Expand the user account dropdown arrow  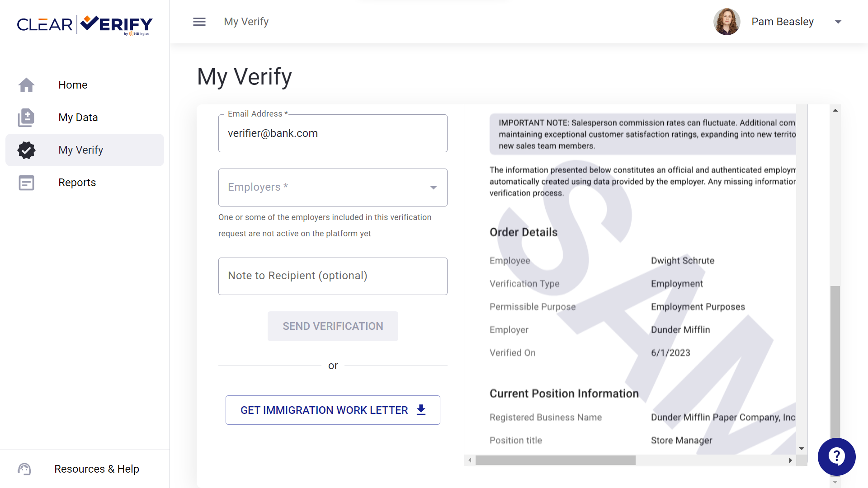pos(838,22)
